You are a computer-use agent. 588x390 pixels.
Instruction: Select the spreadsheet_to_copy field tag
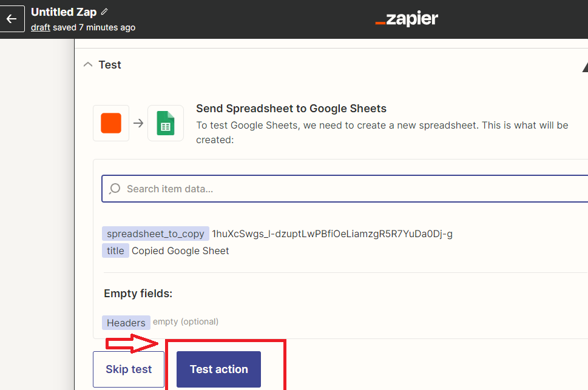(x=155, y=234)
